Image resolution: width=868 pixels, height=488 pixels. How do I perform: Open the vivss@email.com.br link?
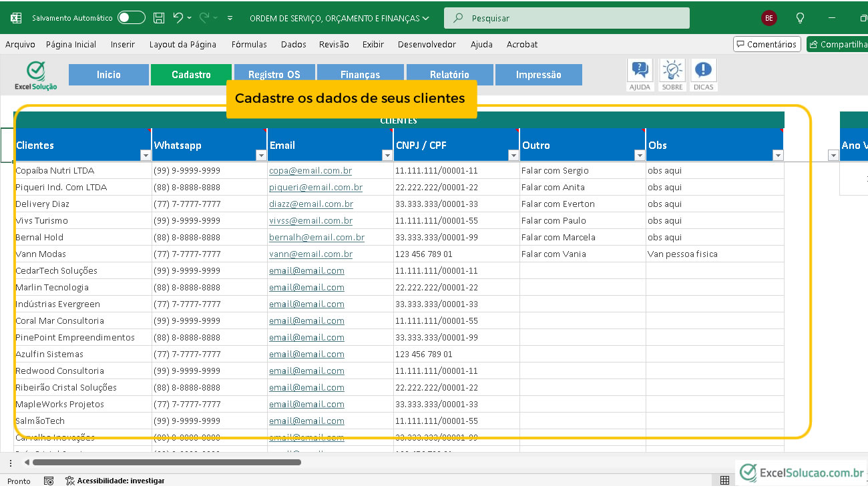(x=310, y=220)
